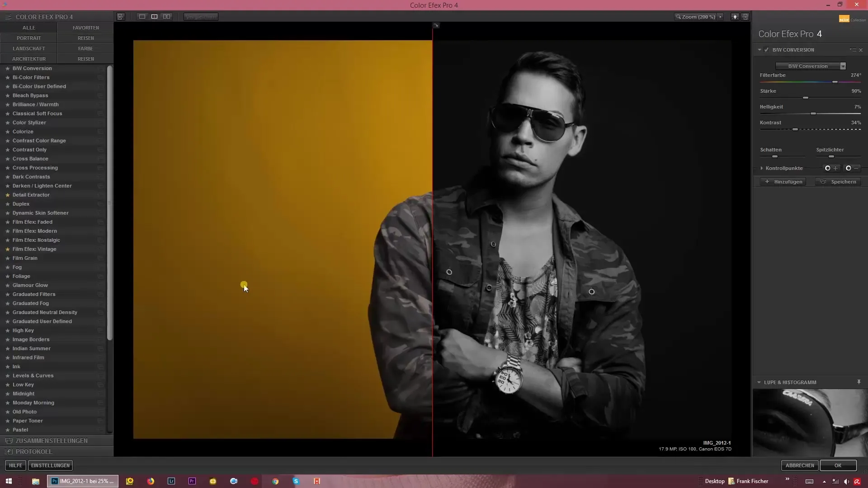
Task: Adjust the Filterfarbe hue slider handle
Action: coord(835,82)
